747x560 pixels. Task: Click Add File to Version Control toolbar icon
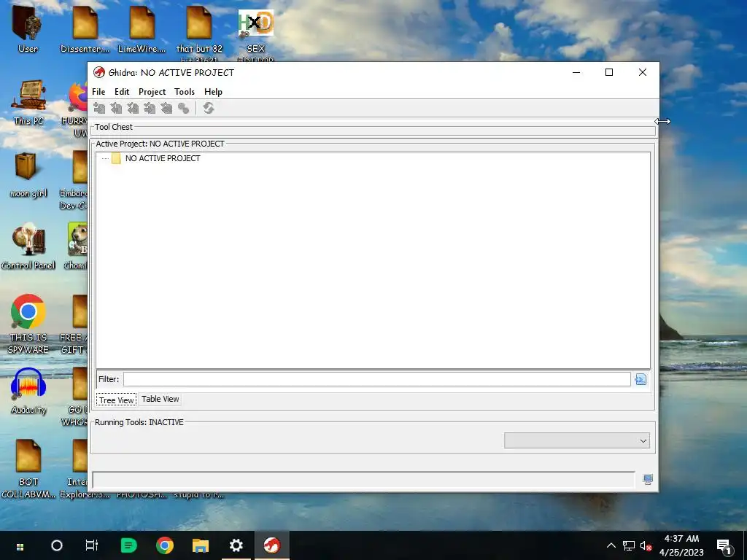(99, 109)
